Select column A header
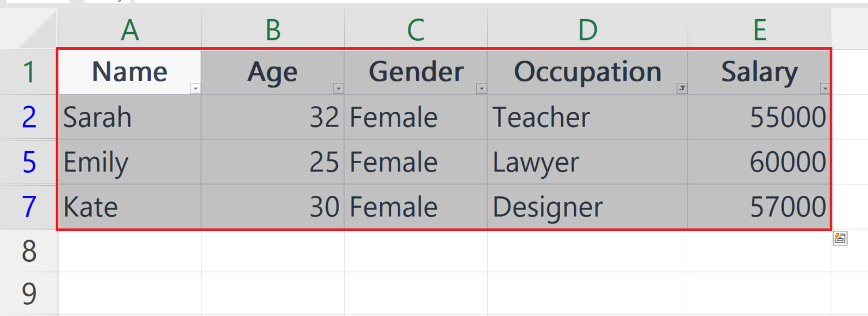 (129, 29)
